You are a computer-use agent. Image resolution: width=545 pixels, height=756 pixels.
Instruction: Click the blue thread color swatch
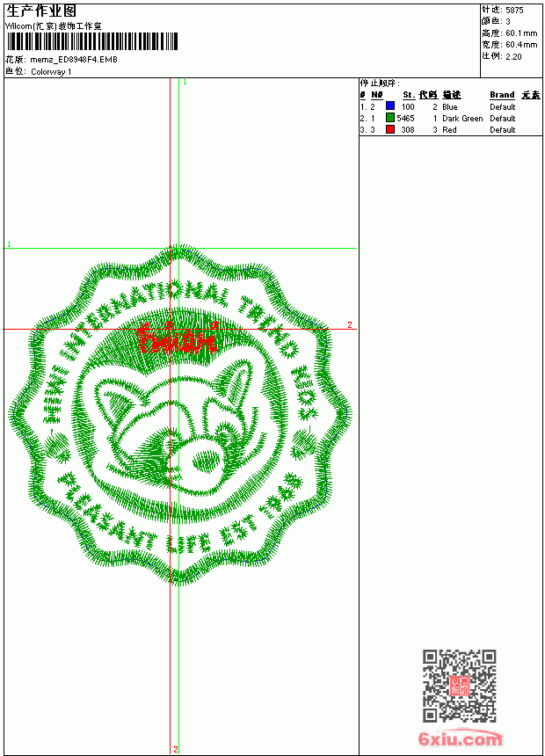pyautogui.click(x=390, y=106)
